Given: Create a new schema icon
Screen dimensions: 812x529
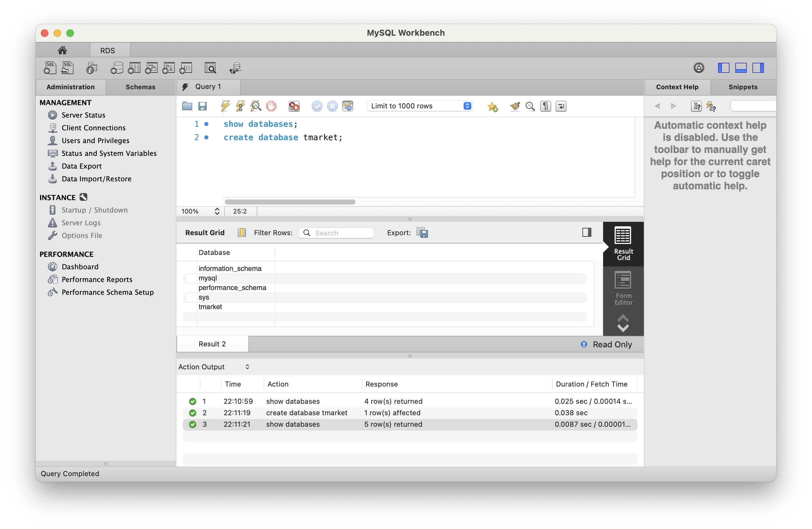Looking at the screenshot, I should click(117, 68).
